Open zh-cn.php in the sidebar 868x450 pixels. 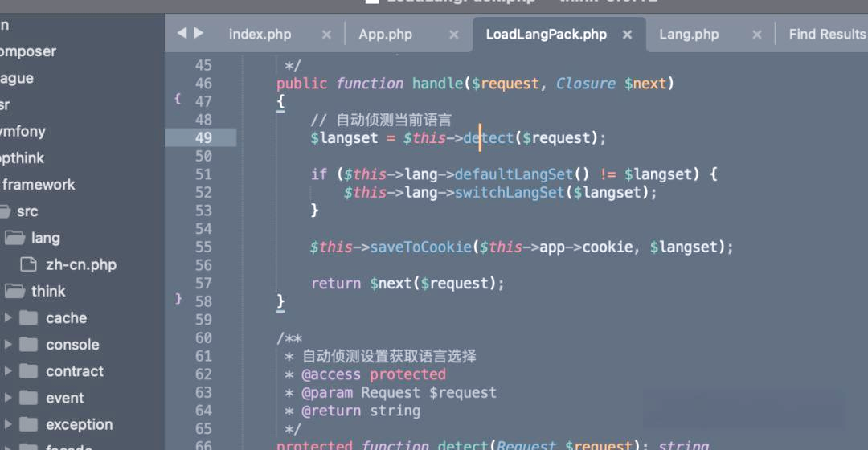[81, 264]
